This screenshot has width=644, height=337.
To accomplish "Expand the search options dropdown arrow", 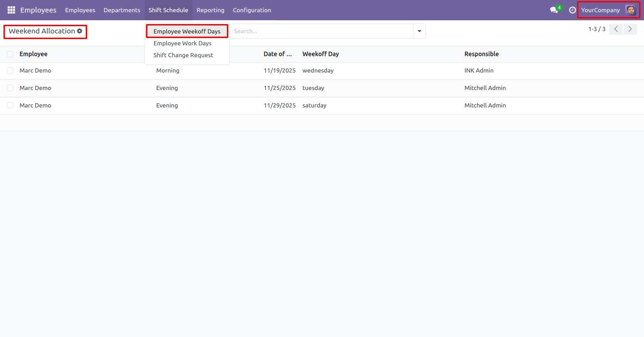I will 419,31.
